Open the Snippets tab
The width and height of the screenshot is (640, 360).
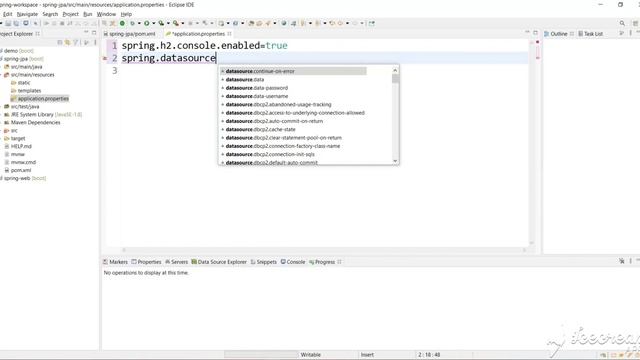tap(264, 262)
